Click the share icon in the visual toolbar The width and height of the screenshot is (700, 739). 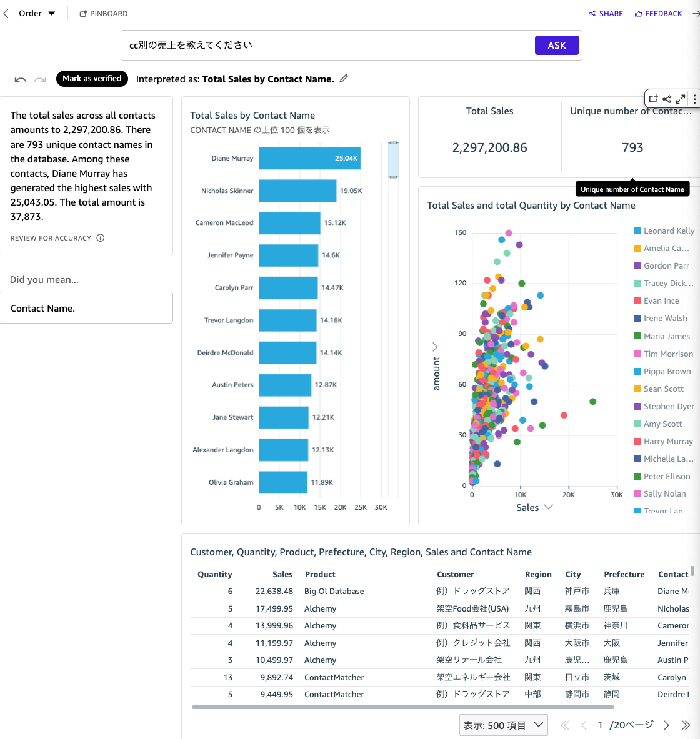667,99
